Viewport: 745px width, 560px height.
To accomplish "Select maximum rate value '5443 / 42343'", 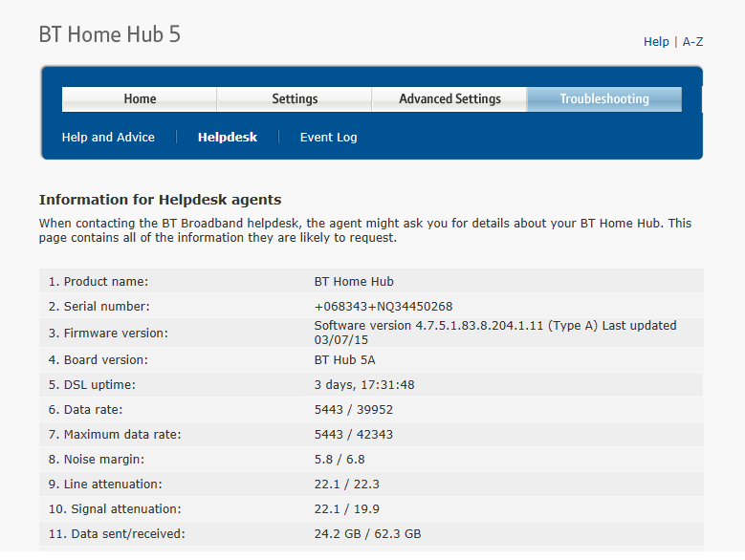I will click(354, 434).
